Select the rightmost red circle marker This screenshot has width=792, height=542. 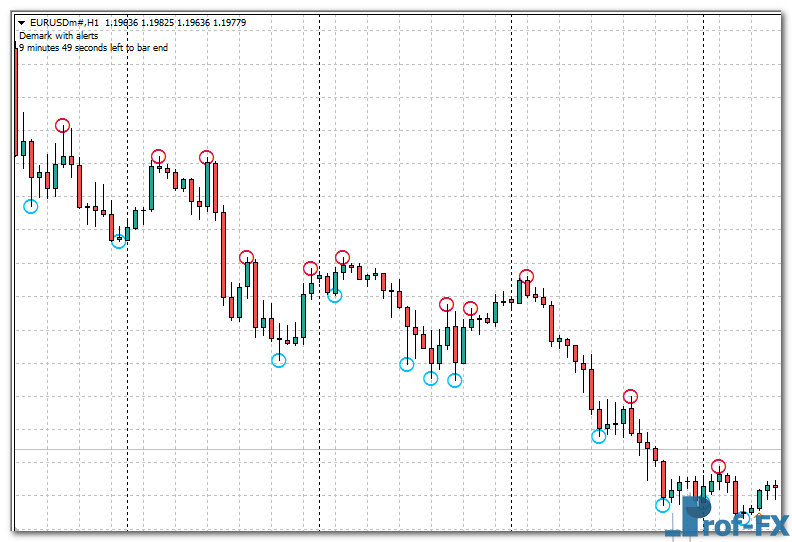pyautogui.click(x=718, y=466)
